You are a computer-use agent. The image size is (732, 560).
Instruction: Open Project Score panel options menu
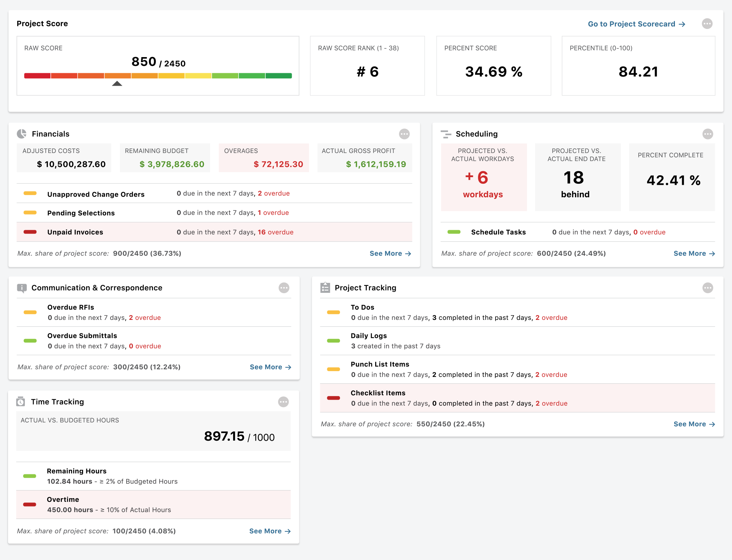(x=707, y=24)
